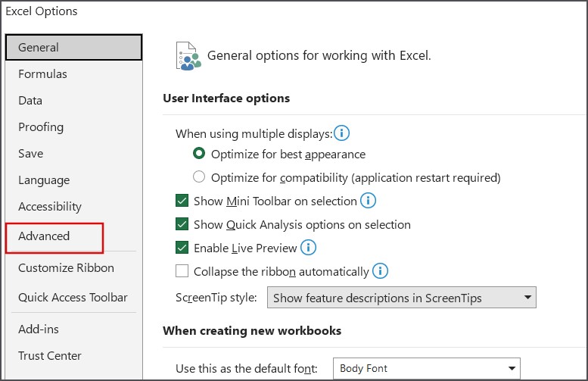The width and height of the screenshot is (588, 381).
Task: Enable Collapse the ribbon automatically checkbox
Action: (x=182, y=271)
